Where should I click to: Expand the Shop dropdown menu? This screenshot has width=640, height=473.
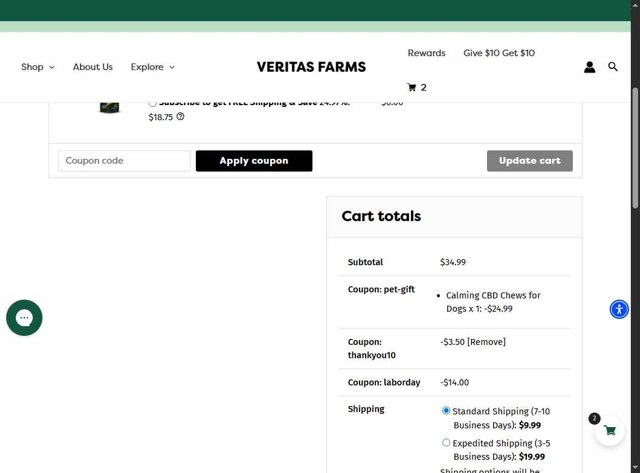(x=38, y=67)
